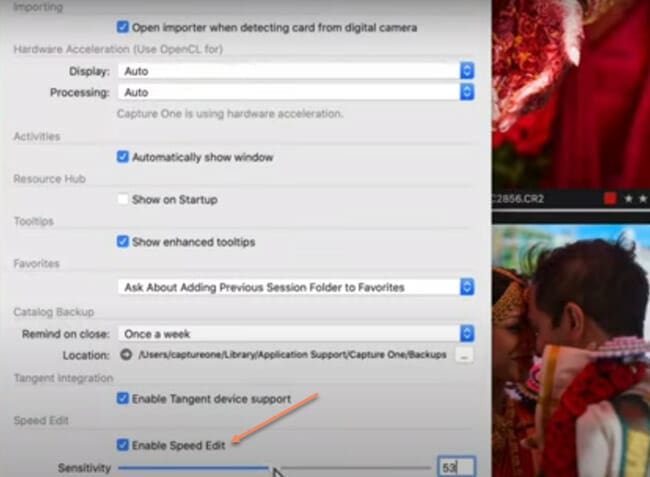Enable Show on Startup checkbox
This screenshot has height=477, width=650.
click(x=123, y=199)
